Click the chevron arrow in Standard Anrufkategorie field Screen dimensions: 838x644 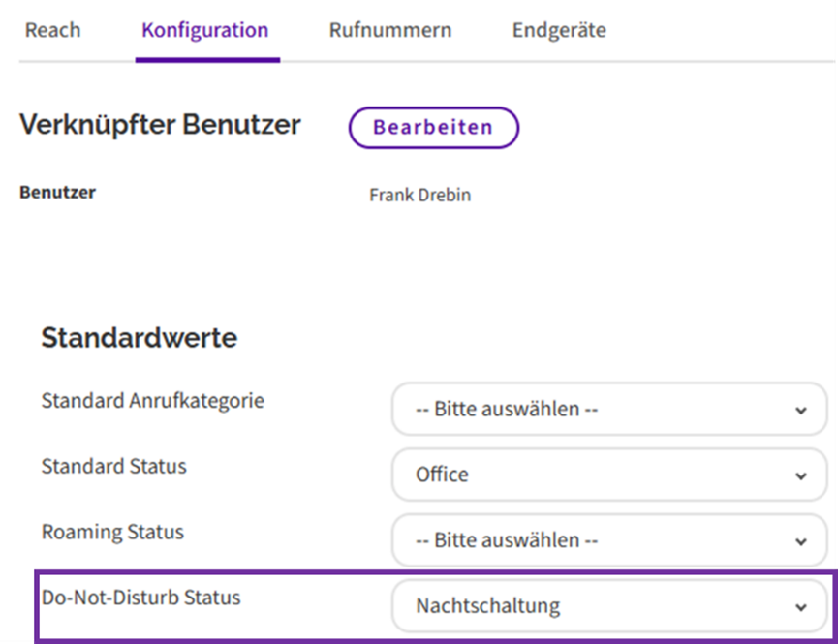pos(800,411)
